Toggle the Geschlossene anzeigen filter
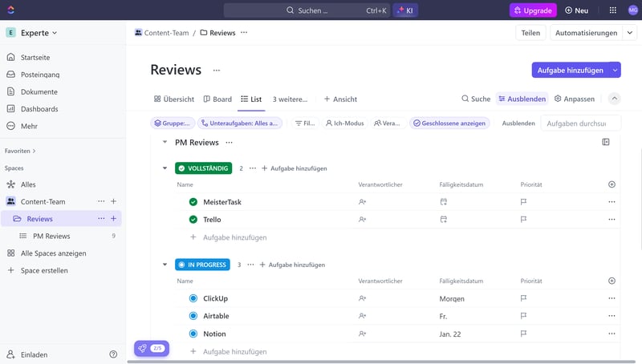 point(449,123)
